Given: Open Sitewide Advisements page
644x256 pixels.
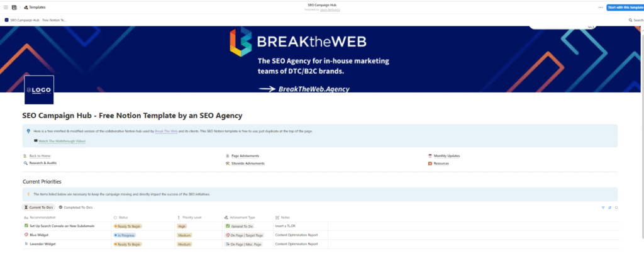Looking at the screenshot, I should pos(248,163).
